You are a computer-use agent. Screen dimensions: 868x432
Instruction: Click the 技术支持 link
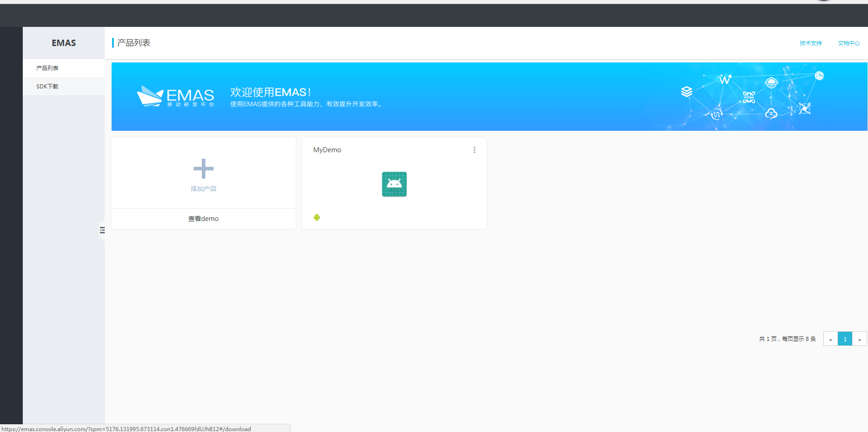[x=811, y=43]
